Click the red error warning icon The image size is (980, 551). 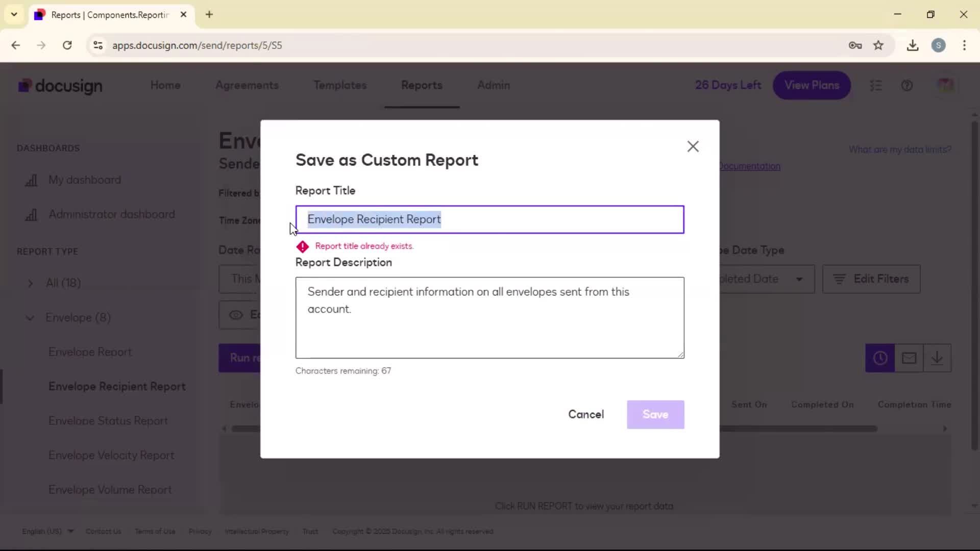303,246
